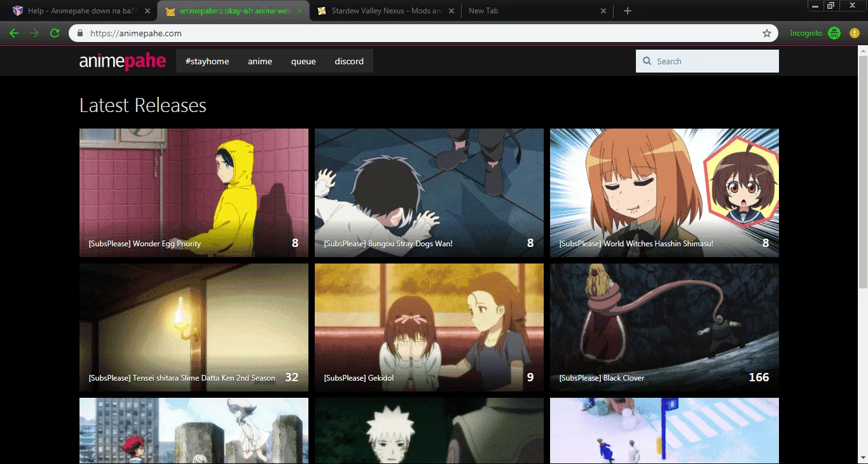Click the magnifier icon in the search box

point(647,61)
